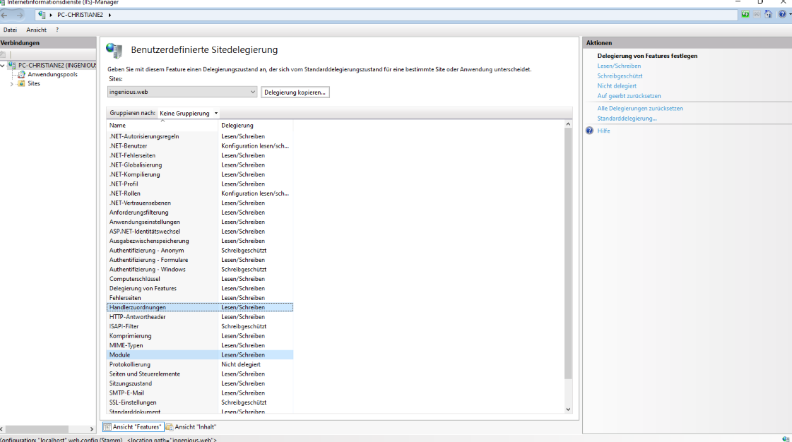The image size is (792, 442).
Task: Select .NET-Vertrauensebenen row
Action: pyautogui.click(x=200, y=203)
